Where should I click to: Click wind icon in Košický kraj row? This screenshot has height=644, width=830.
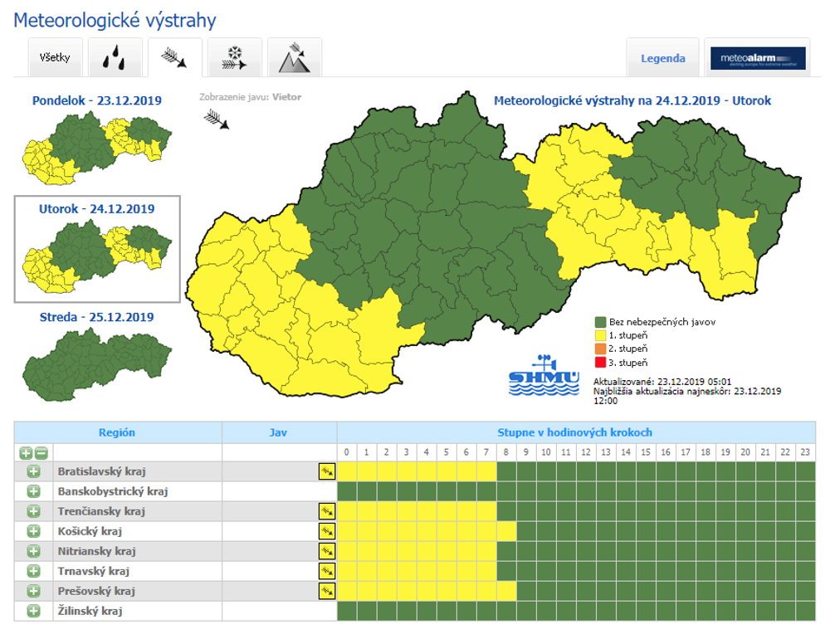(326, 531)
